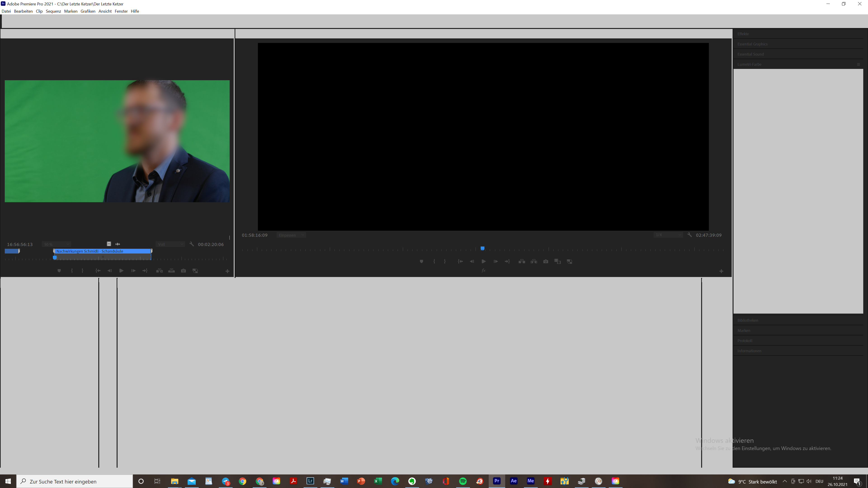Open program monitor settings with the wrench icon
The width and height of the screenshot is (868, 488).
click(690, 235)
